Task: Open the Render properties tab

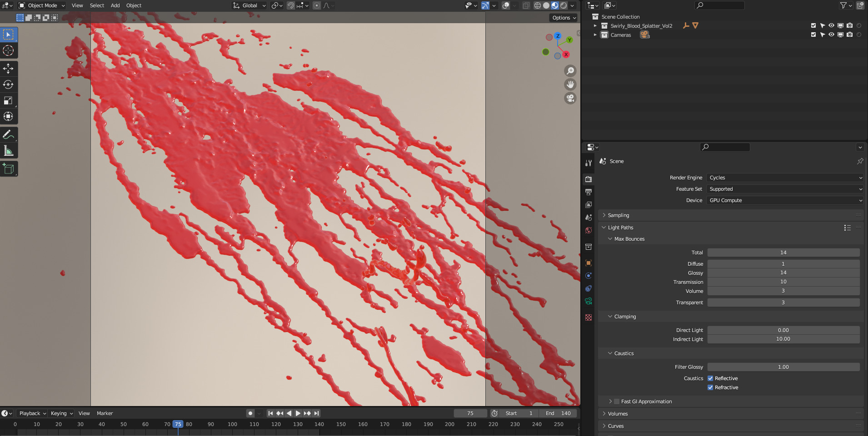Action: (589, 179)
